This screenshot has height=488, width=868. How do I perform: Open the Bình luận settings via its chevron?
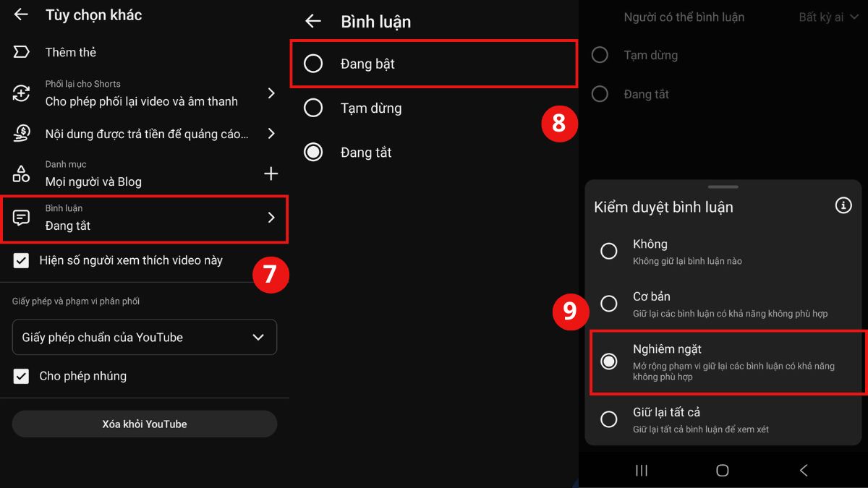point(271,216)
